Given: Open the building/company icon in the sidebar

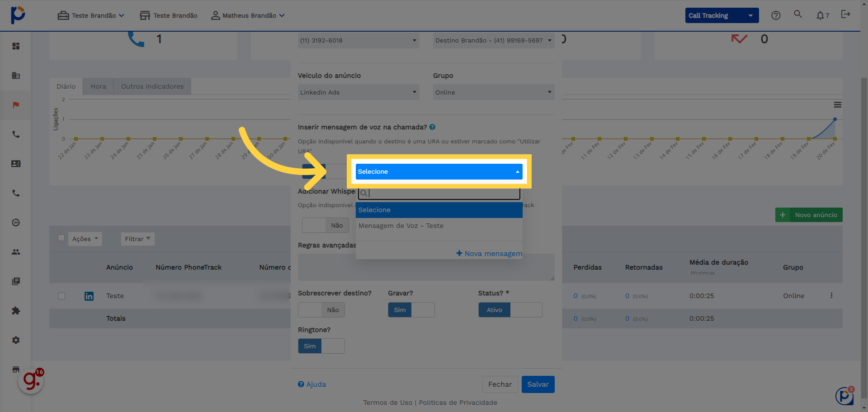Looking at the screenshot, I should (16, 76).
